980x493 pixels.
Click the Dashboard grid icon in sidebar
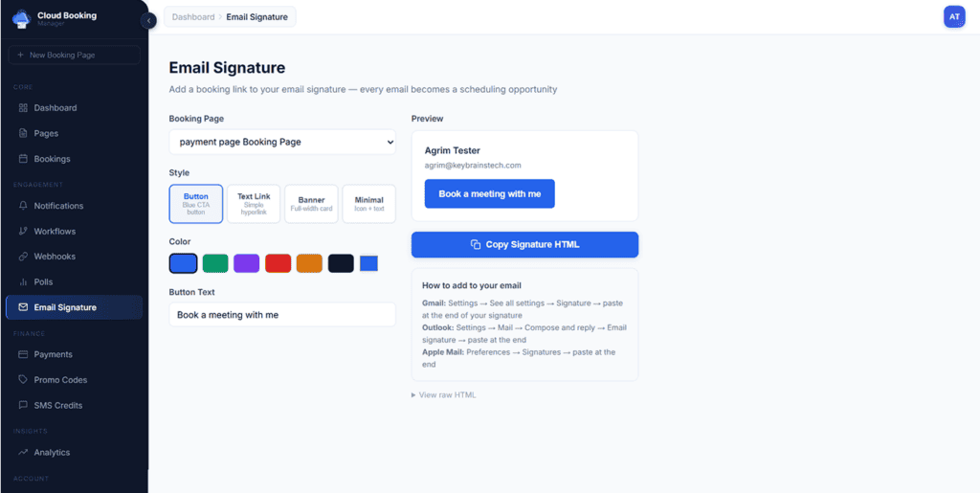tap(23, 108)
